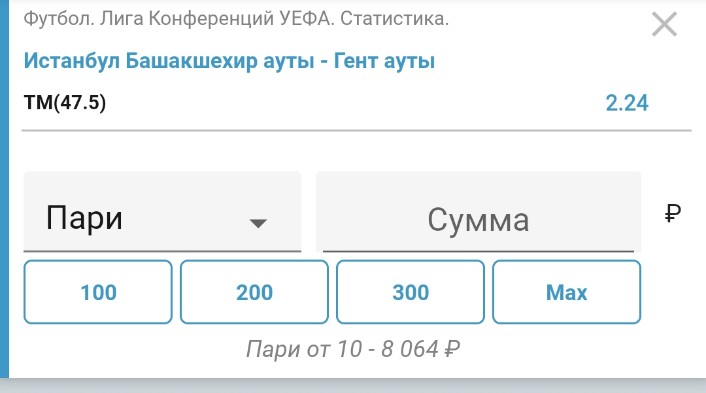Open the Пари type dropdown arrow
The height and width of the screenshot is (393, 706).
coord(258,223)
